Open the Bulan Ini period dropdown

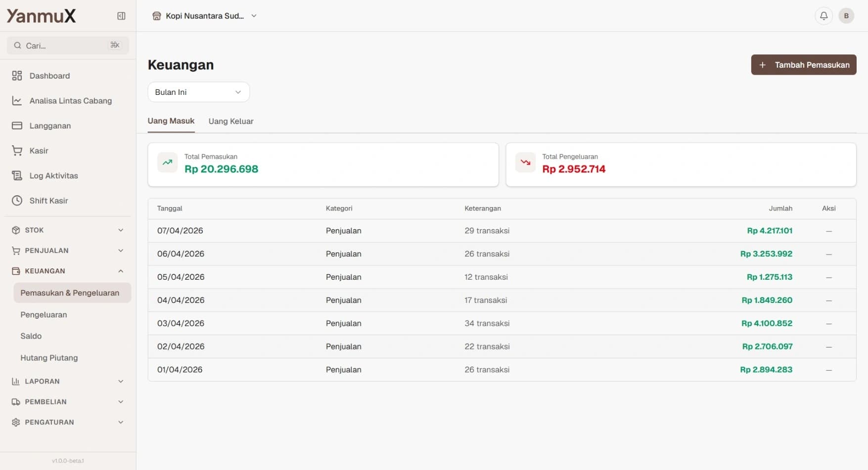(x=198, y=92)
